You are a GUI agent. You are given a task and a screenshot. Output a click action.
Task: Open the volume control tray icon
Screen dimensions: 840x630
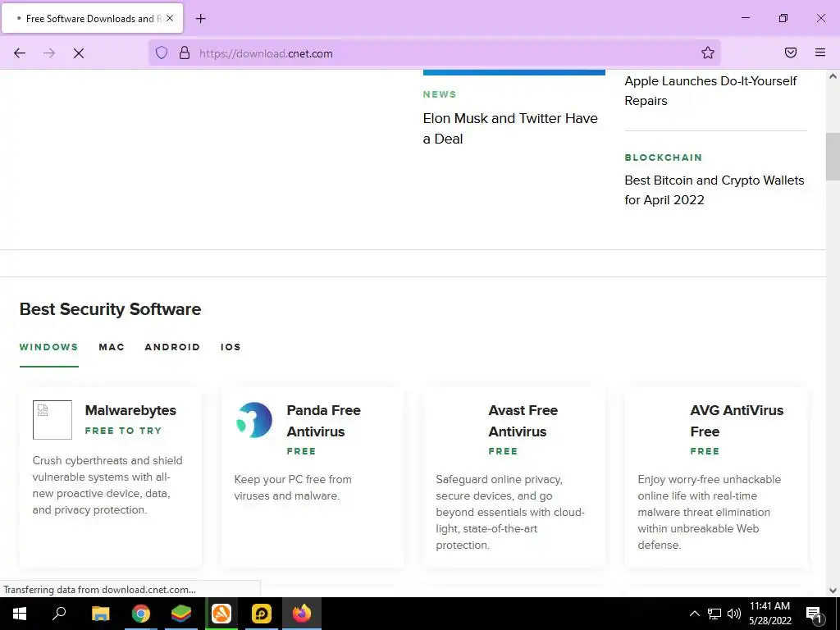tap(734, 614)
